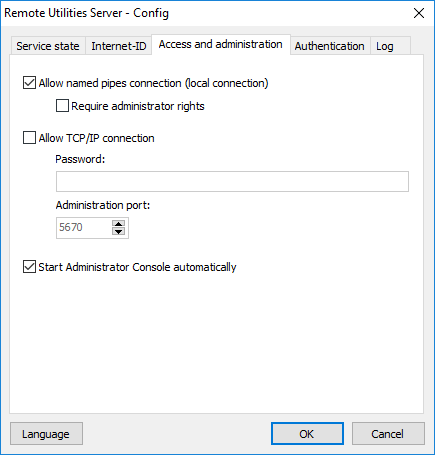435x455 pixels.
Task: Close the Config window with X
Action: point(419,13)
